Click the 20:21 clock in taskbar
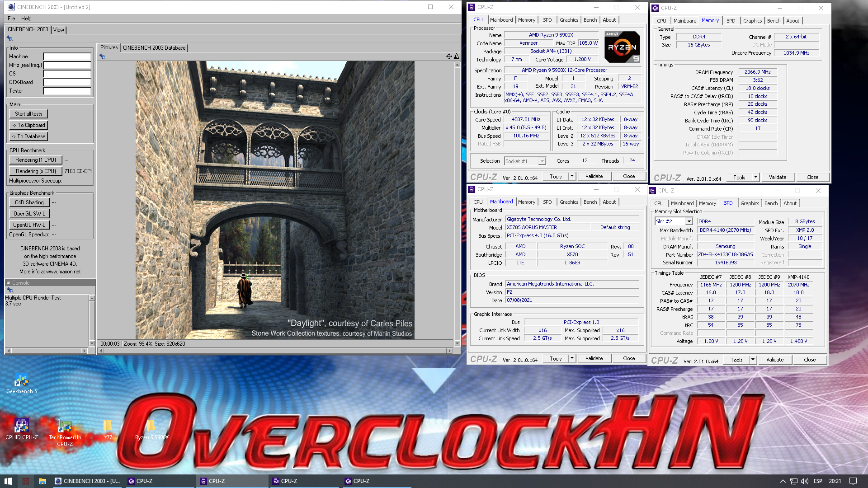 [835, 481]
